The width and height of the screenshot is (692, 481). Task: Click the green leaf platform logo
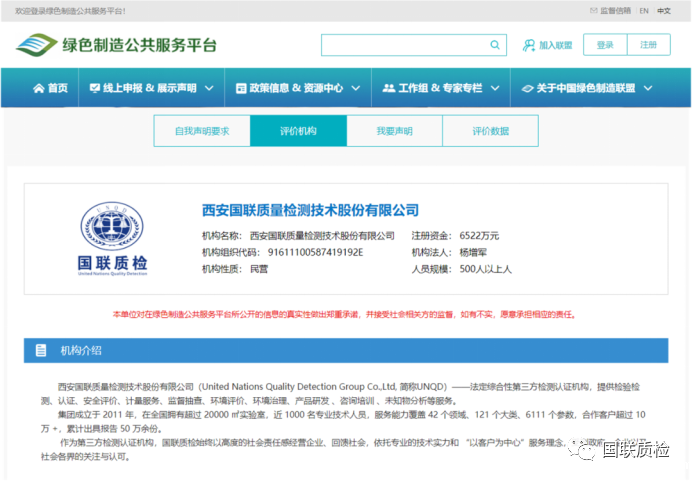pyautogui.click(x=37, y=46)
